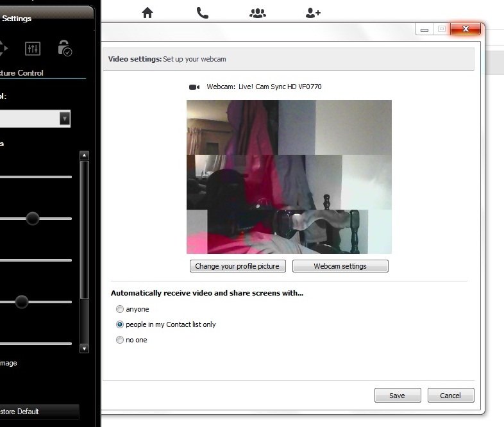Click the fourth slider knob in settings panel

[22, 302]
